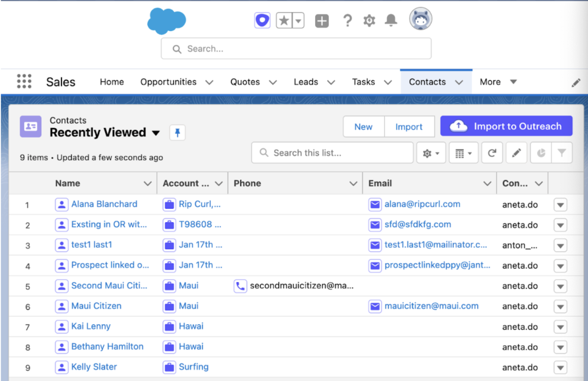The height and width of the screenshot is (381, 588).
Task: Go to the Opportunities tab
Action: [x=168, y=82]
